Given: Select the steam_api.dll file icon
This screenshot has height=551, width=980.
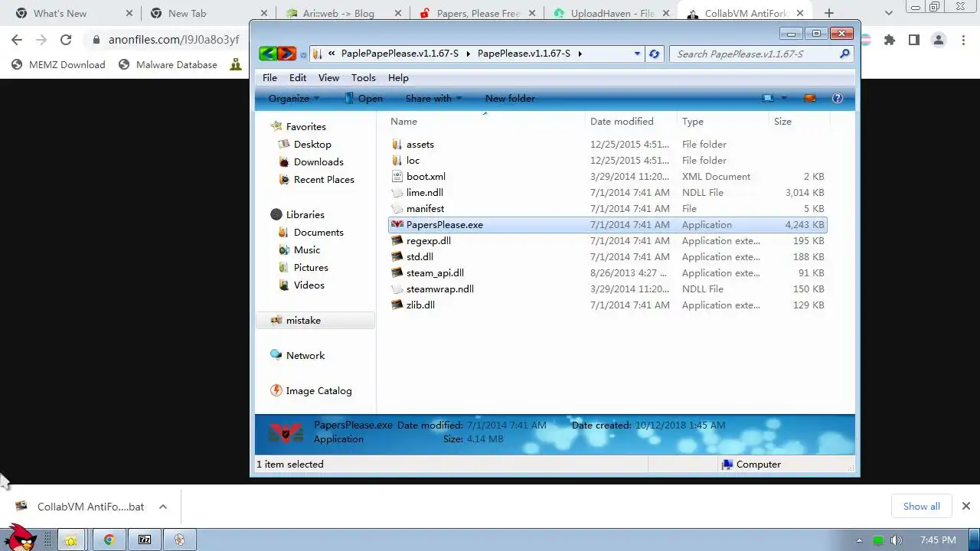Looking at the screenshot, I should tap(397, 272).
